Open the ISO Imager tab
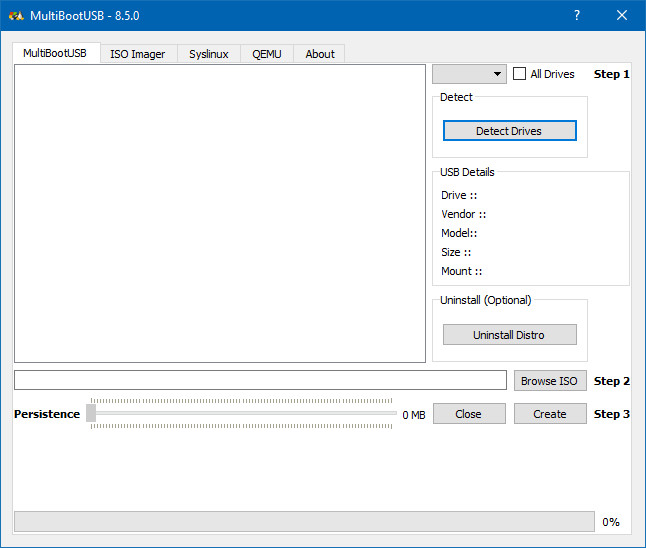Screen dimensions: 646x548 point(138,54)
